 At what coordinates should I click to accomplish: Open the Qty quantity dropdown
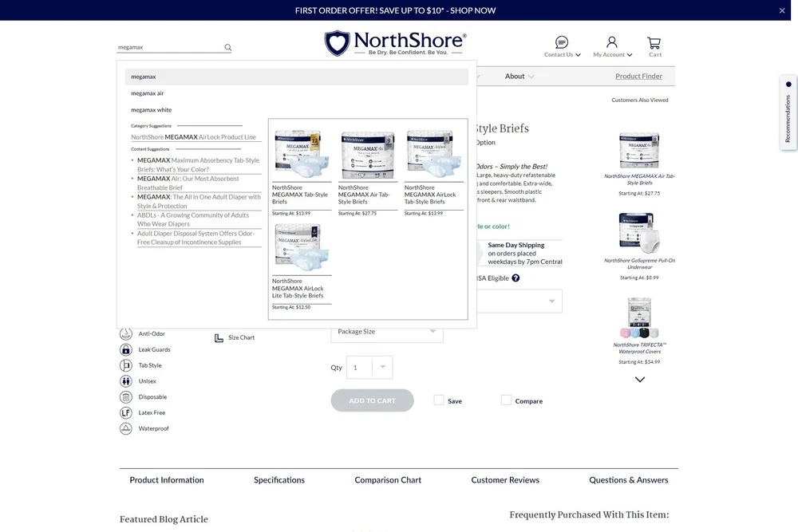click(382, 367)
